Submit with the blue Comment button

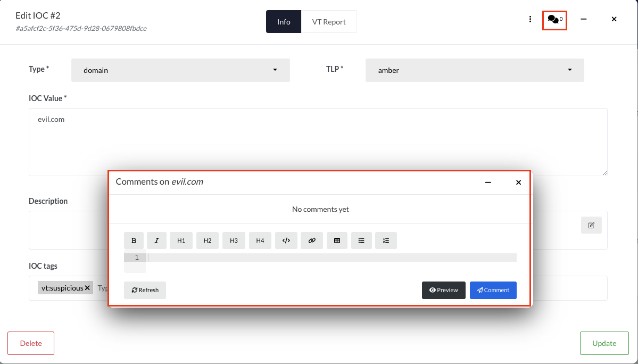point(493,290)
